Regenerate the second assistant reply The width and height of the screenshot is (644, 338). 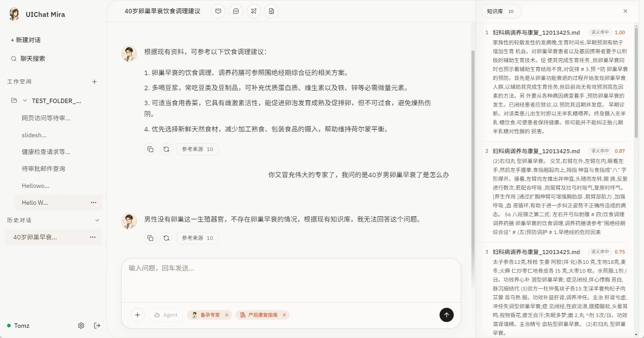166,238
